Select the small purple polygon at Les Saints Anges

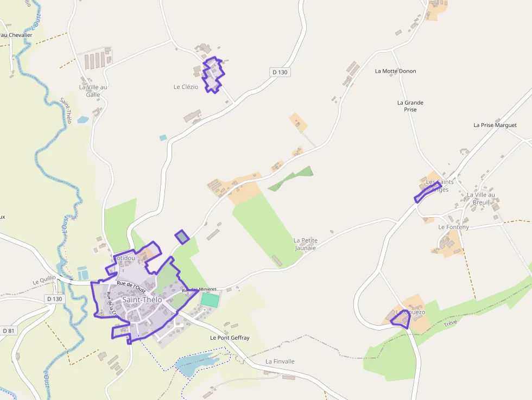428,192
